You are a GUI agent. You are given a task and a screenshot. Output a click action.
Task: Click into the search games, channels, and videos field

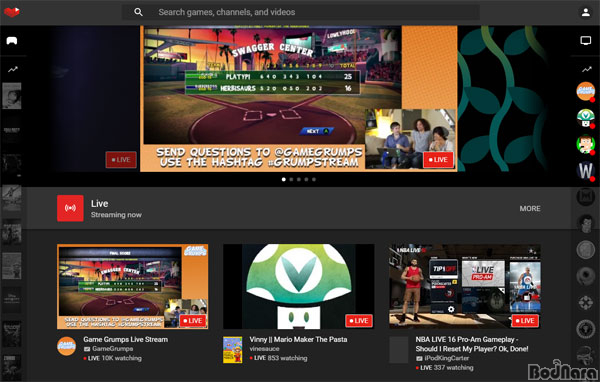pos(300,12)
